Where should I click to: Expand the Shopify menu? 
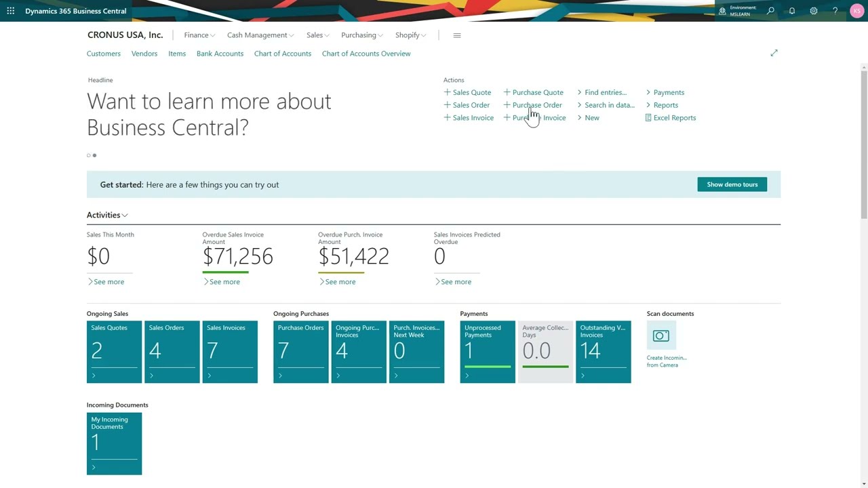pyautogui.click(x=410, y=35)
